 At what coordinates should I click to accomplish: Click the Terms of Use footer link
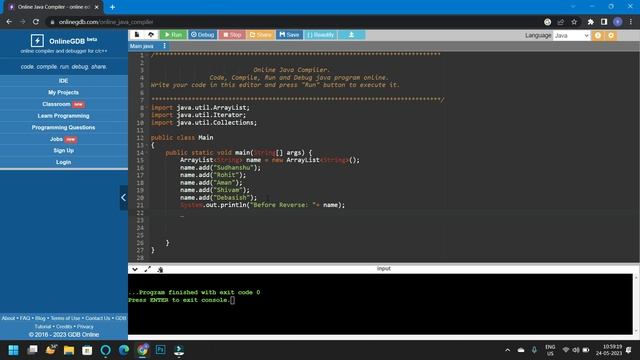[x=65, y=318]
